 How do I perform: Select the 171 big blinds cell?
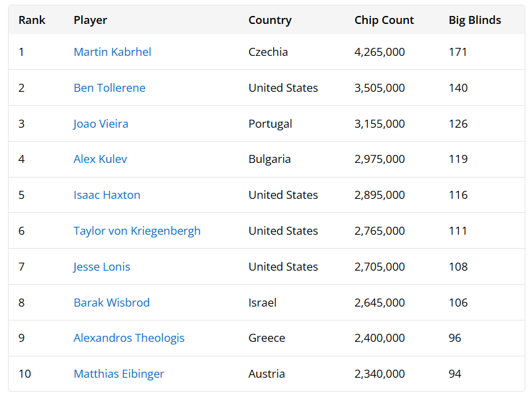coord(458,52)
